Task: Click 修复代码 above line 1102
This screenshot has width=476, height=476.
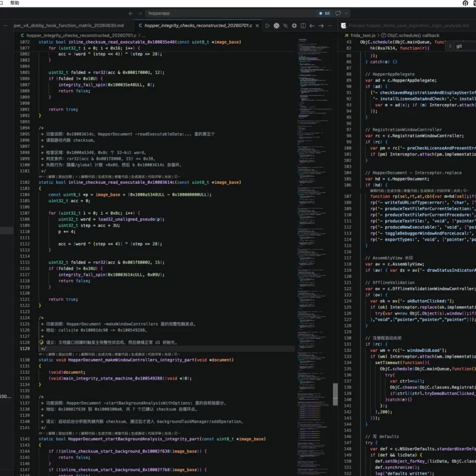Action: click(121, 176)
